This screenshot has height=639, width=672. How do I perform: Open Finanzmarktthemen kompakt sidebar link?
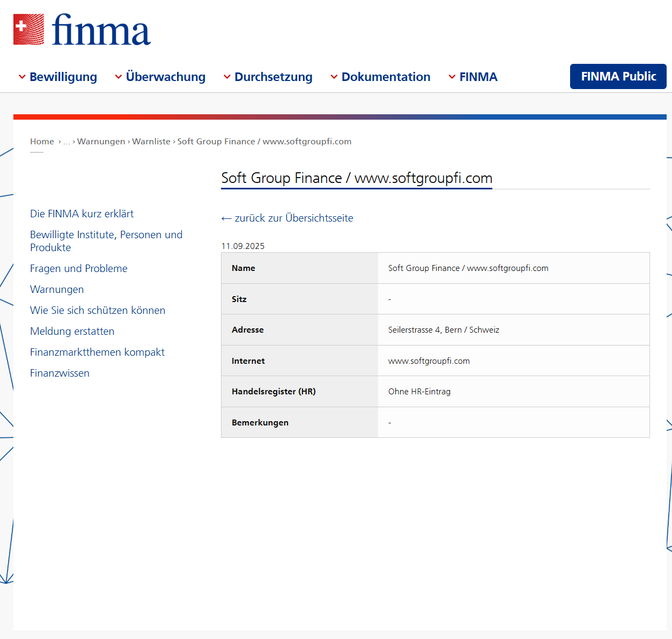(x=97, y=352)
